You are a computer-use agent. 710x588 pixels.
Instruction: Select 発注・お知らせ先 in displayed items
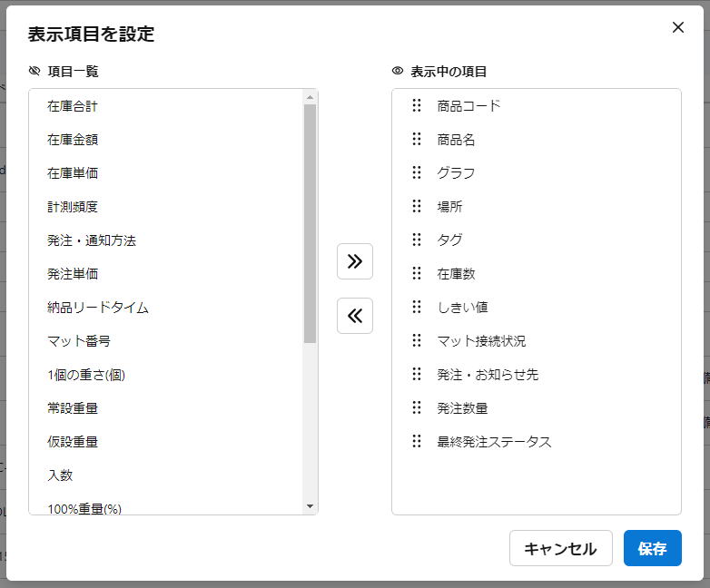[x=488, y=374]
